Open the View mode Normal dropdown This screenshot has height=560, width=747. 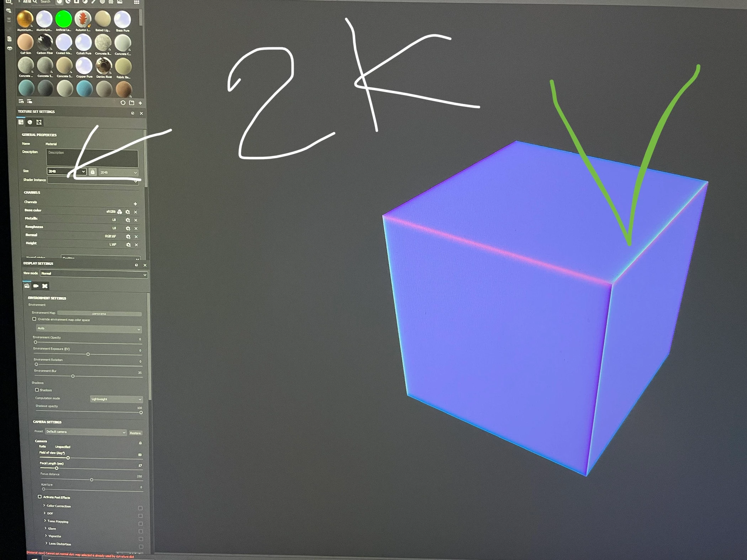[94, 274]
